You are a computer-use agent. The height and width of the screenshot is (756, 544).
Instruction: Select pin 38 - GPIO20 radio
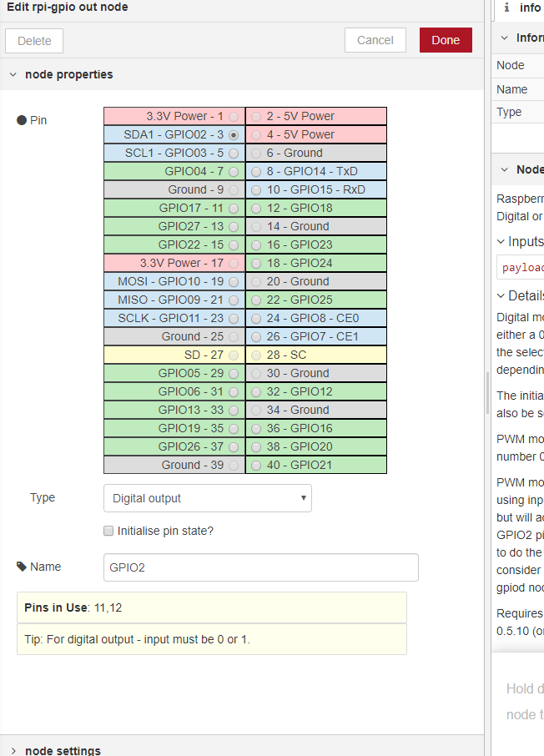(x=256, y=447)
